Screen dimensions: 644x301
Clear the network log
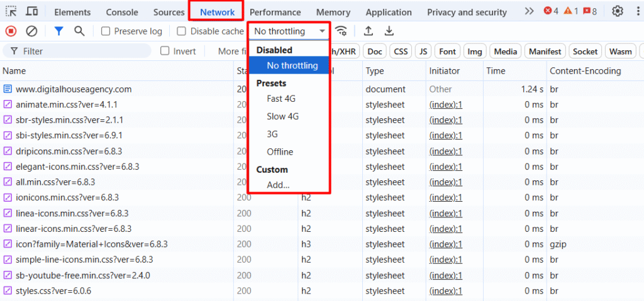31,31
